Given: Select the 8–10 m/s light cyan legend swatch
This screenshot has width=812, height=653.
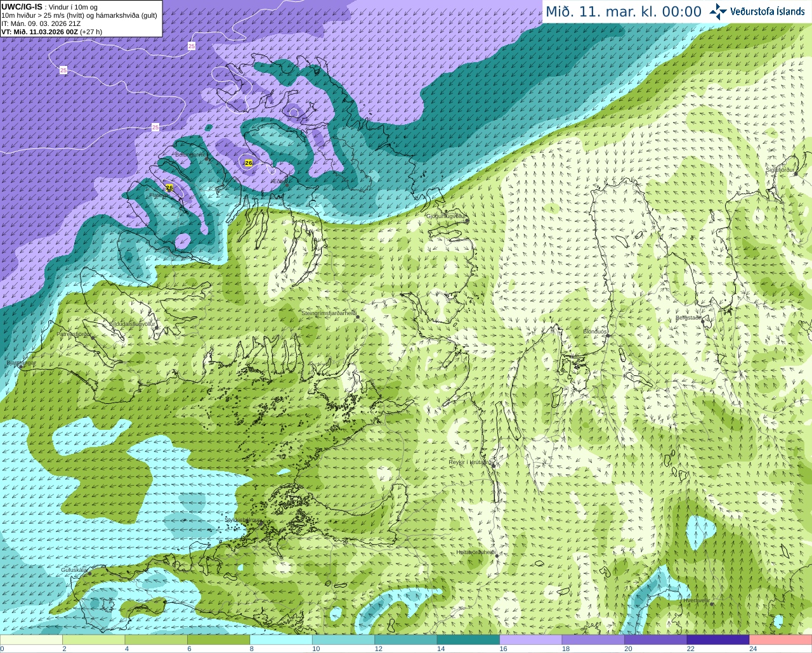Looking at the screenshot, I should [281, 640].
